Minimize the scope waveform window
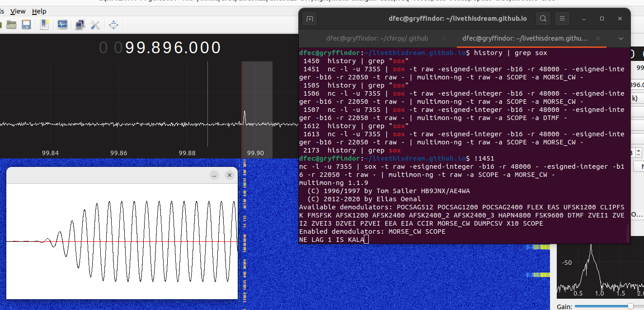This screenshot has height=310, width=644. pyautogui.click(x=215, y=175)
